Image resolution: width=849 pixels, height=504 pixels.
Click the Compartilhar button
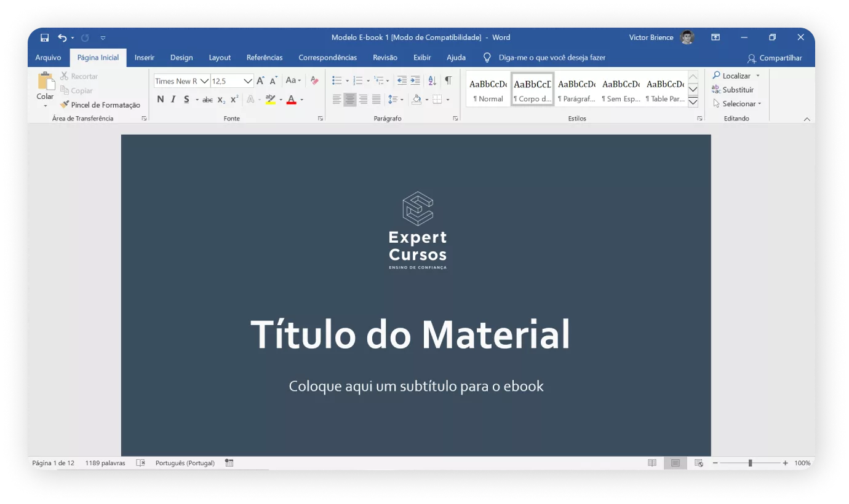[x=775, y=58]
